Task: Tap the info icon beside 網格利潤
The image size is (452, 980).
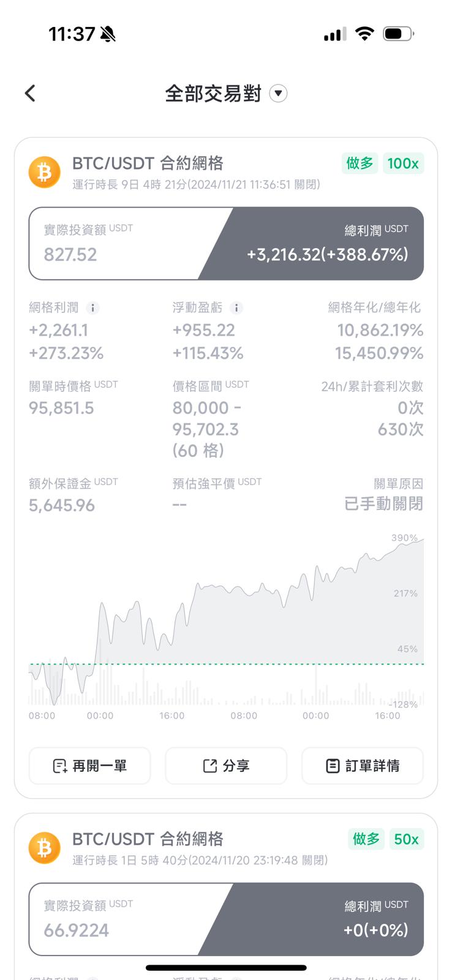Action: click(x=92, y=308)
